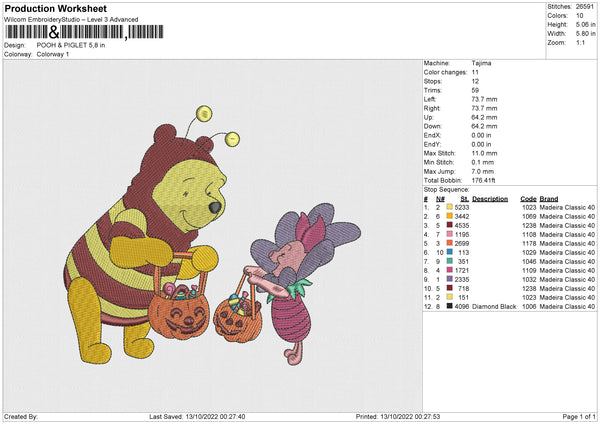Click the Colors value 10
The height and width of the screenshot is (424, 600).
tap(579, 16)
